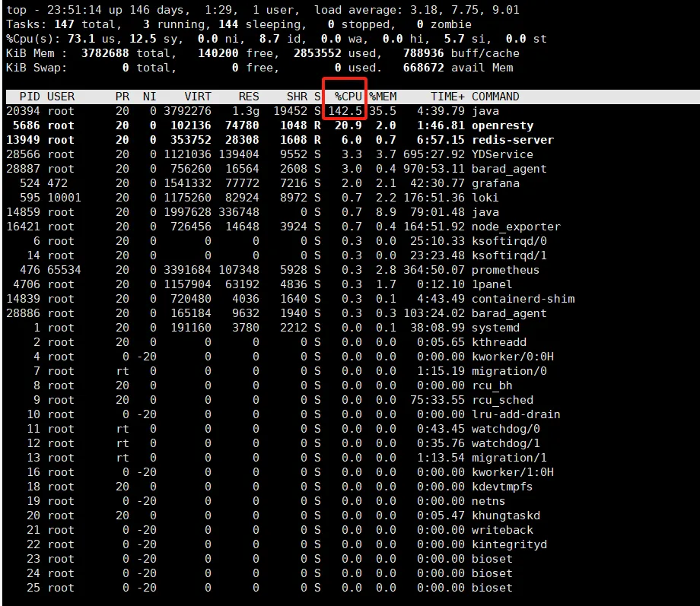
Task: Select the 142.5 CPU value for java
Action: click(x=345, y=111)
